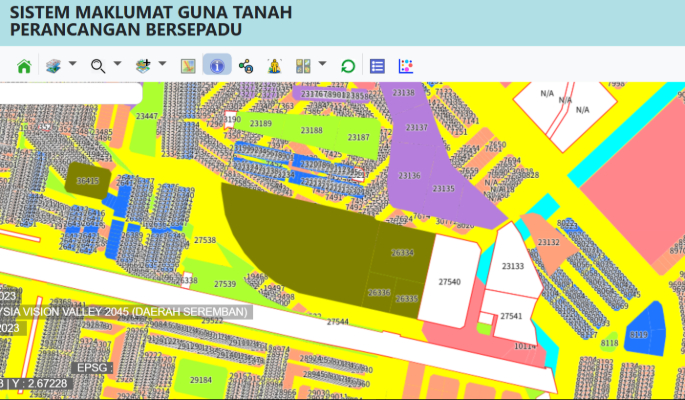Toggle the blue info identify tool

click(x=216, y=66)
